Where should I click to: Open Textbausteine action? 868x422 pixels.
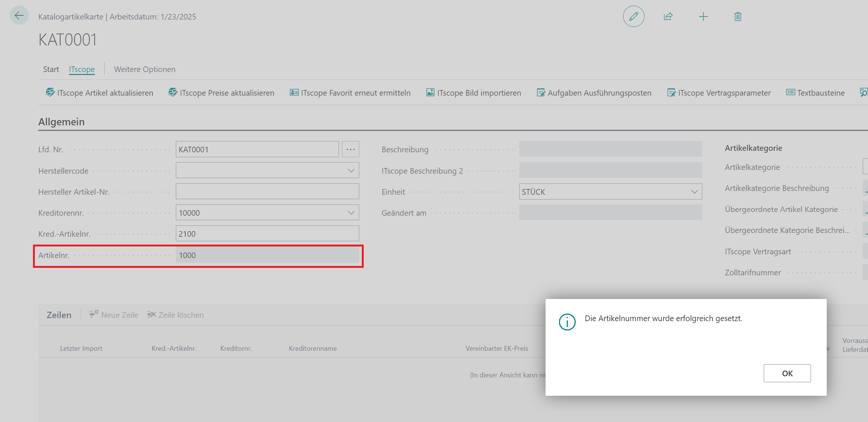click(x=816, y=93)
